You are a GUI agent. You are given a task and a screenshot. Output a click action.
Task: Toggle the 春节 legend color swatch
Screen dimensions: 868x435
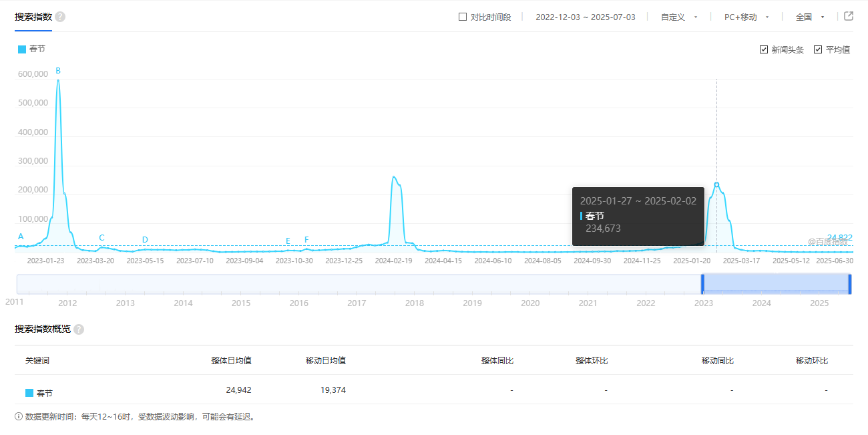tap(22, 49)
